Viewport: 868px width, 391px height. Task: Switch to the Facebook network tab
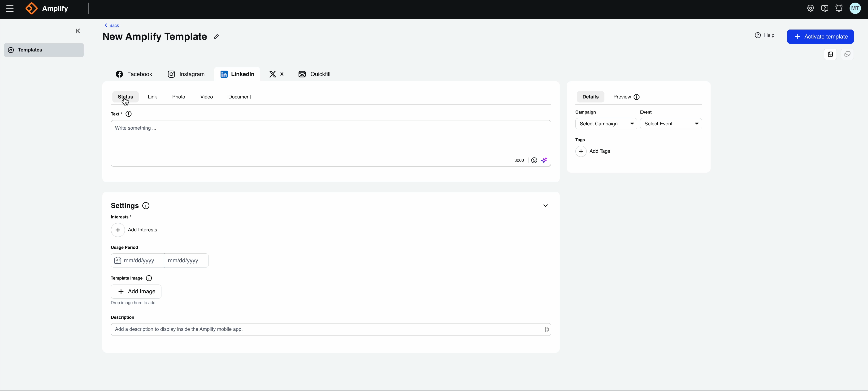pyautogui.click(x=134, y=74)
